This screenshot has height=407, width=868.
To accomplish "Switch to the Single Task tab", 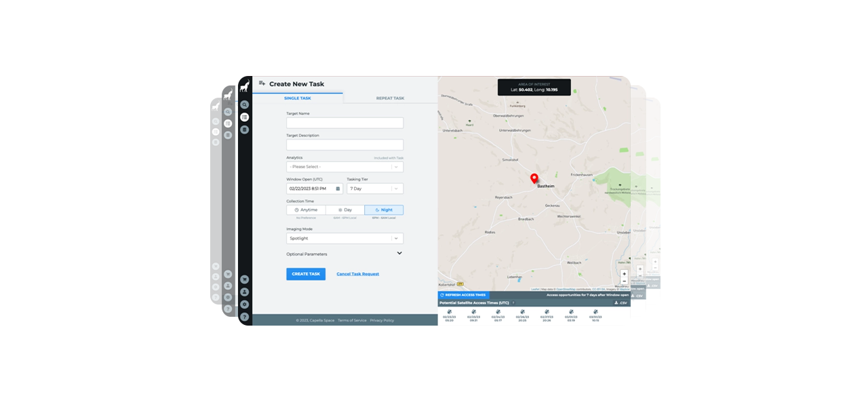I will 298,98.
